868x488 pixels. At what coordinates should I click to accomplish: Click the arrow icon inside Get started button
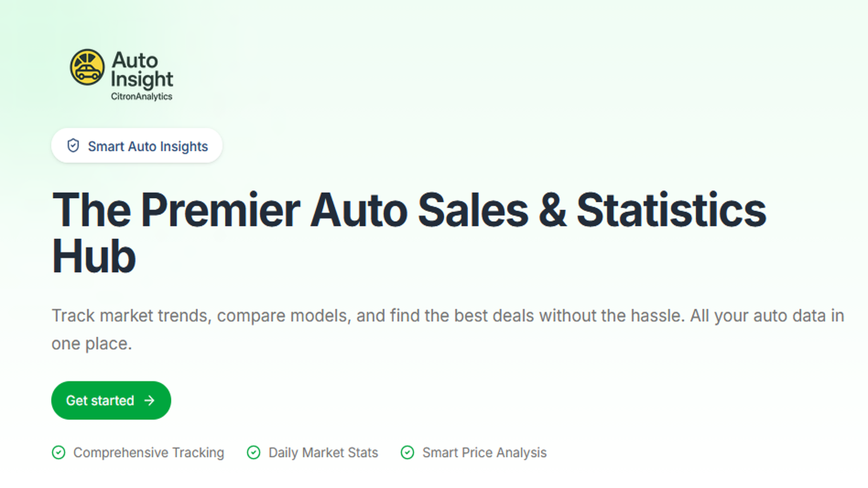tap(149, 401)
